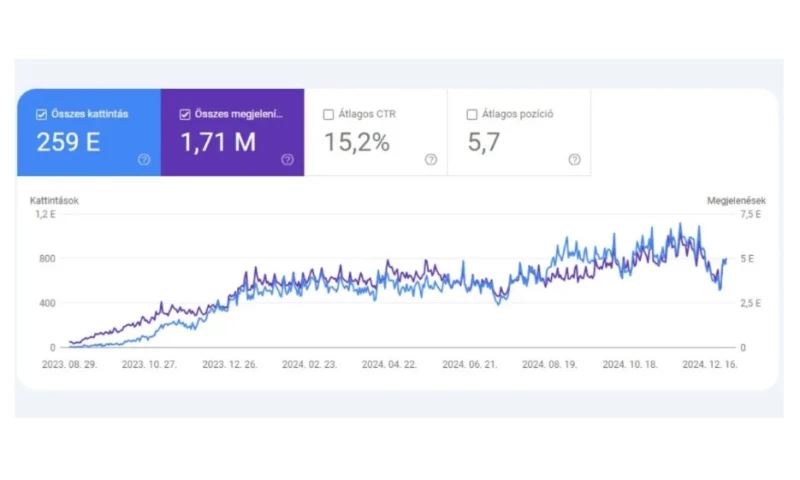Click the 2023. 08. 29. date label
800x480 pixels.
point(68,365)
